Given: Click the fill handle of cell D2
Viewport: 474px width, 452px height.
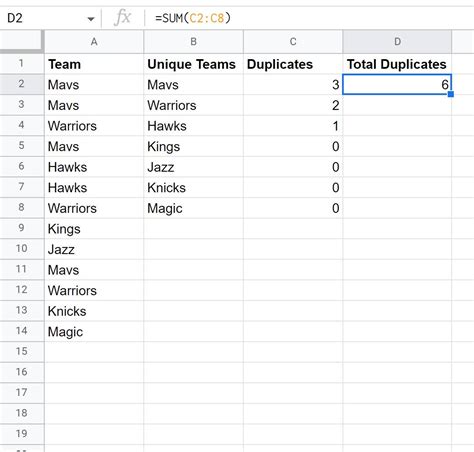Looking at the screenshot, I should (451, 94).
